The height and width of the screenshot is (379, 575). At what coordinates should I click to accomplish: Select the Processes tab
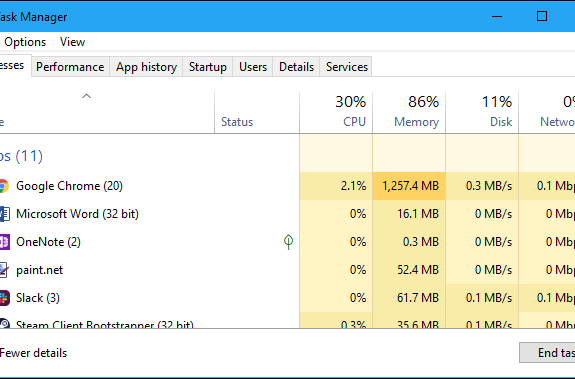(14, 66)
